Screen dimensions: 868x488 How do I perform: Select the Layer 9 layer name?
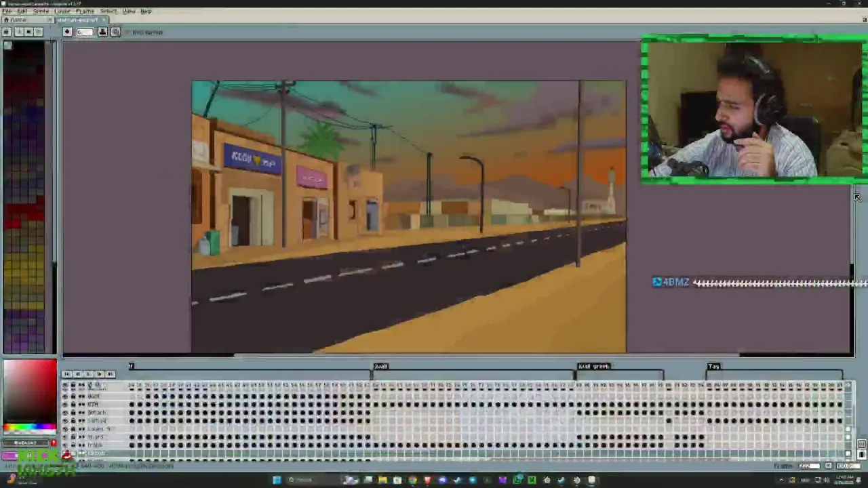tap(99, 429)
